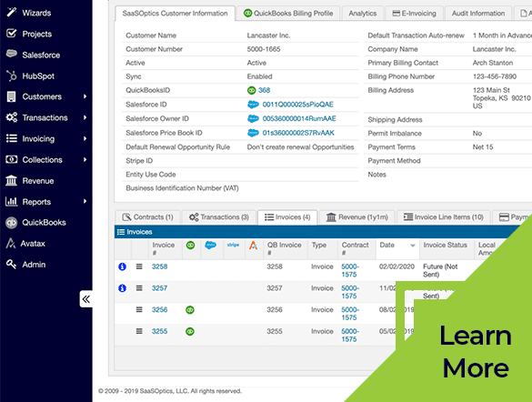Open the Avatax icon in sidebar

pos(11,243)
